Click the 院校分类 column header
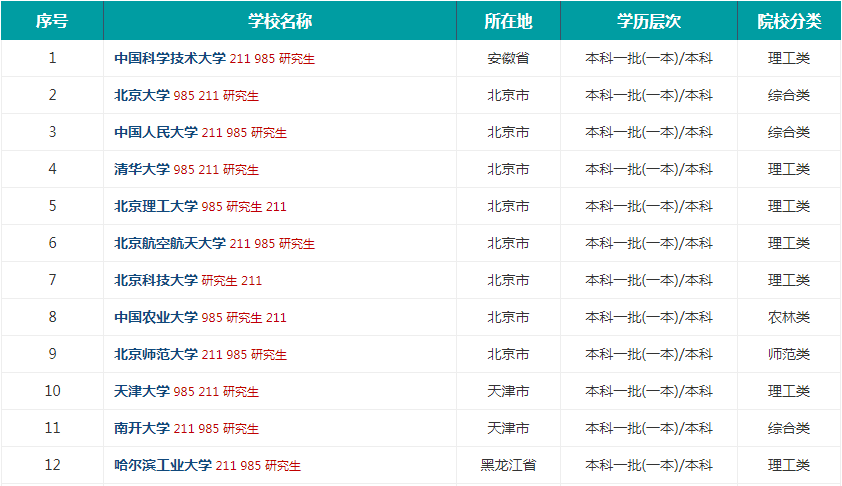Screen dimensions: 842x486 click(789, 21)
